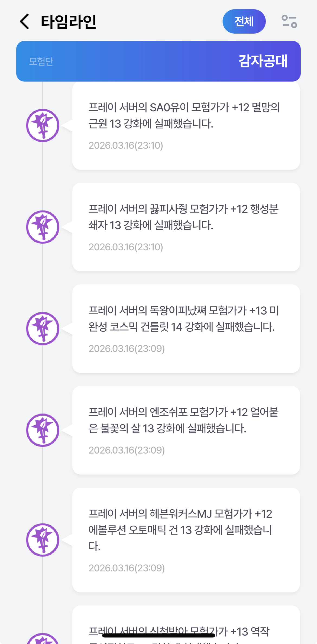Click the 2026.03.16(23:10) timestamp on first card
Image resolution: width=317 pixels, height=644 pixels.
tap(126, 145)
